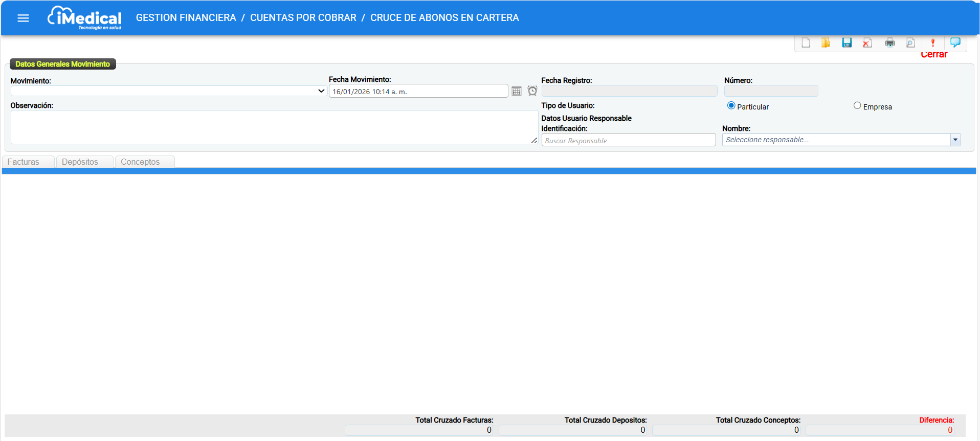980x441 pixels.
Task: Click the Cerrar link
Action: click(934, 55)
